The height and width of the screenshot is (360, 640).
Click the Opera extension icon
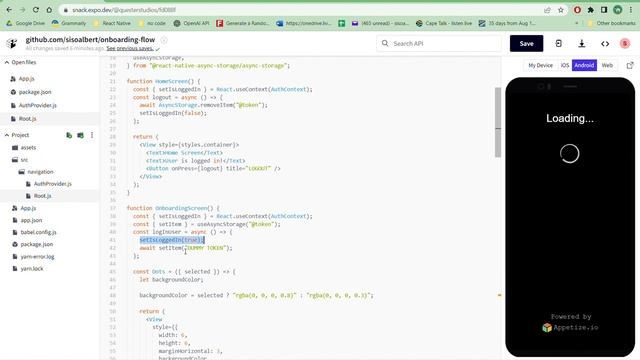(x=577, y=10)
